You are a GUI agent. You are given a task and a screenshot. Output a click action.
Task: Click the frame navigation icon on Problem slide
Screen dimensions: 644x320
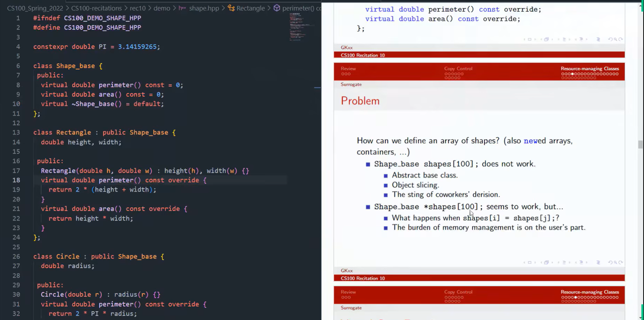[546, 262]
